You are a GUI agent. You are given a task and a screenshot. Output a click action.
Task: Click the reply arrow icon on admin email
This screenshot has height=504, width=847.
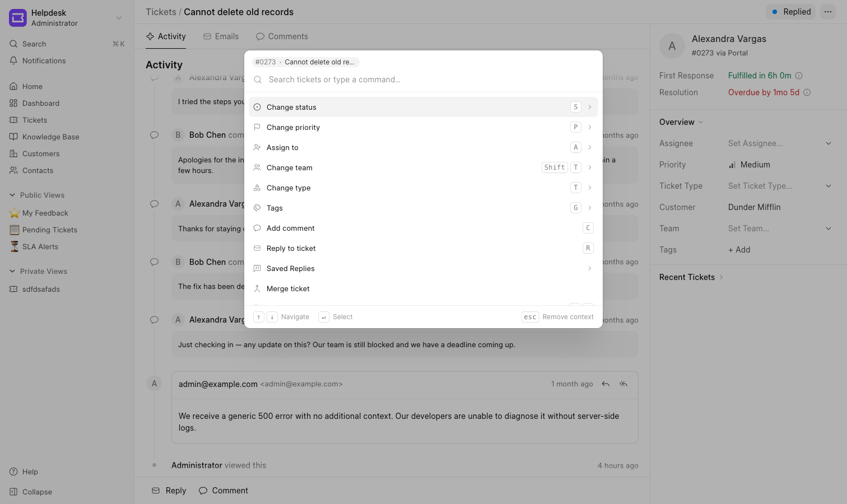(606, 384)
